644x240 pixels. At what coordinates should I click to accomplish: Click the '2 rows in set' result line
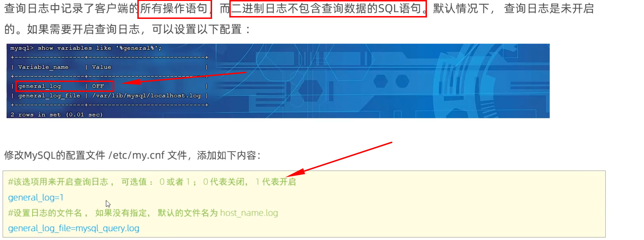[57, 115]
